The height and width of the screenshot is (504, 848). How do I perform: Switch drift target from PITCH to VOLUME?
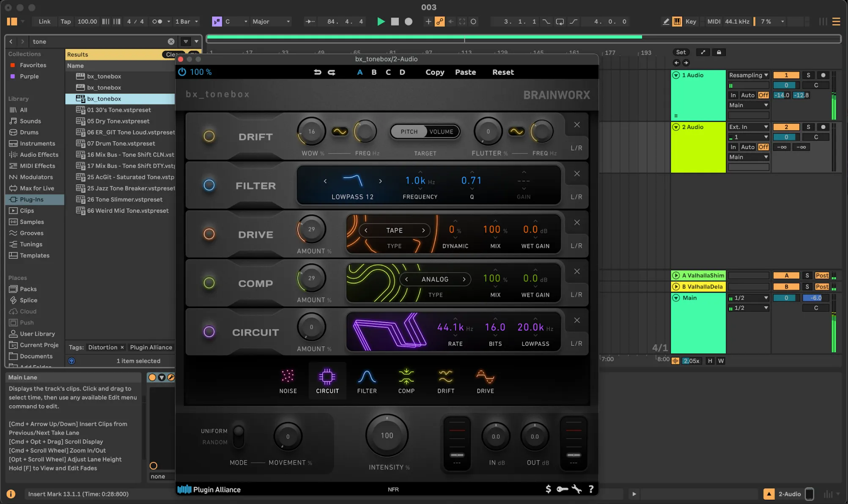(x=441, y=131)
